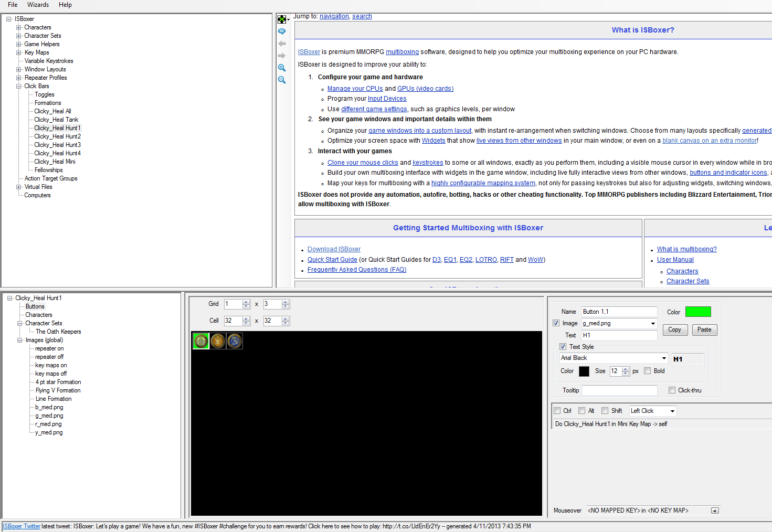Follow the ISBoxer Twitter link

pyautogui.click(x=22, y=526)
